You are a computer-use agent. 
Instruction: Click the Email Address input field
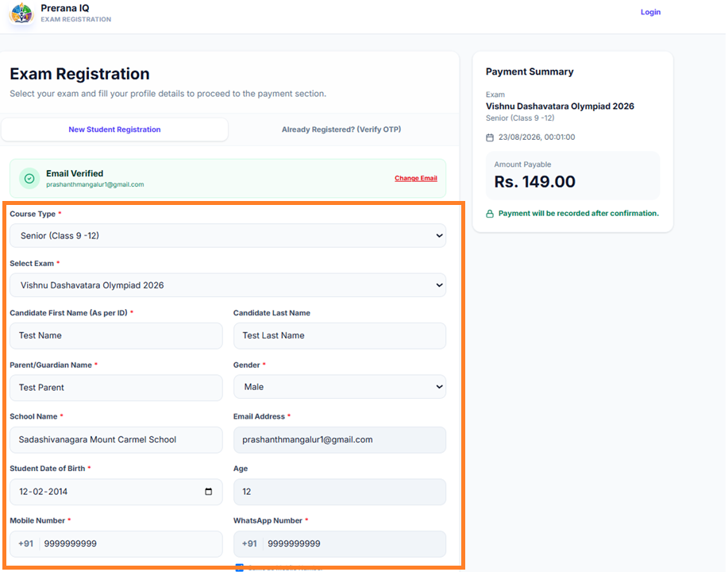point(340,439)
